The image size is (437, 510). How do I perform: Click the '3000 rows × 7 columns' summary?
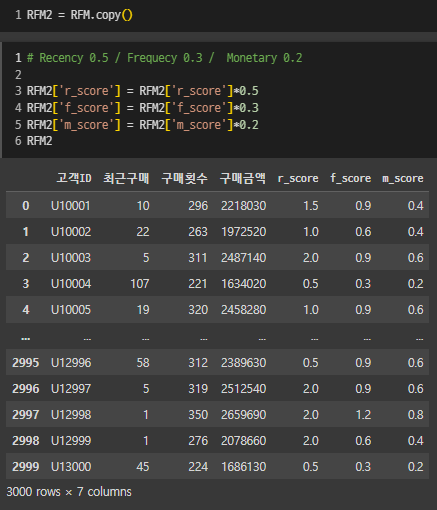click(x=69, y=492)
